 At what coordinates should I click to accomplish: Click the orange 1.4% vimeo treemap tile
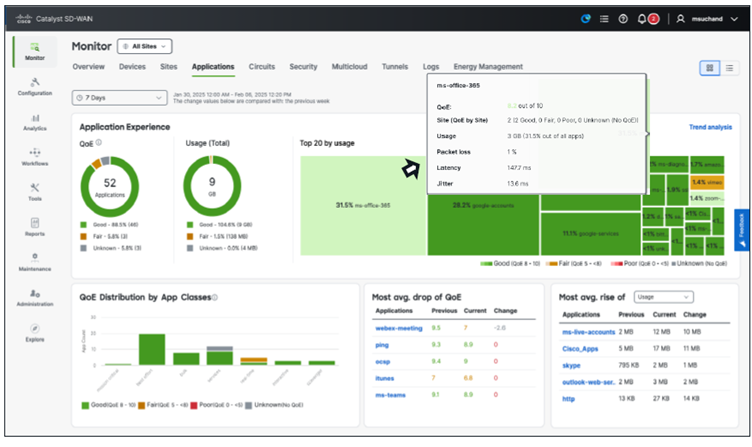pyautogui.click(x=707, y=182)
